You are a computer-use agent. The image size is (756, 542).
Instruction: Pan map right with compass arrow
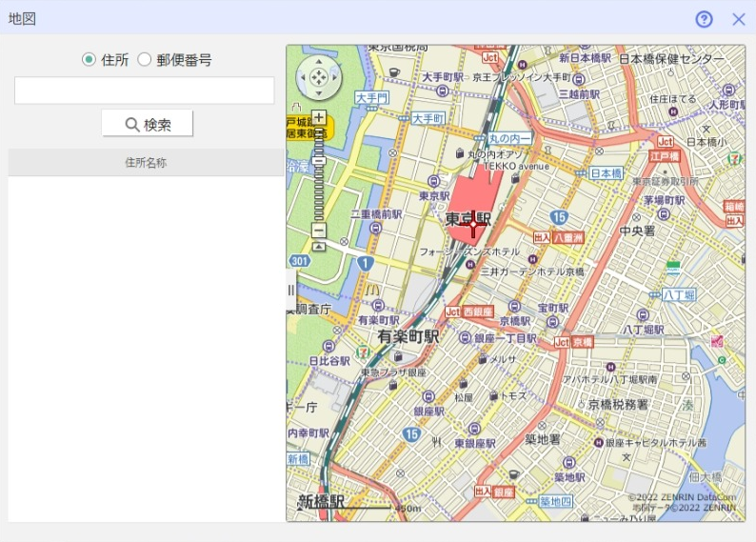click(x=332, y=78)
